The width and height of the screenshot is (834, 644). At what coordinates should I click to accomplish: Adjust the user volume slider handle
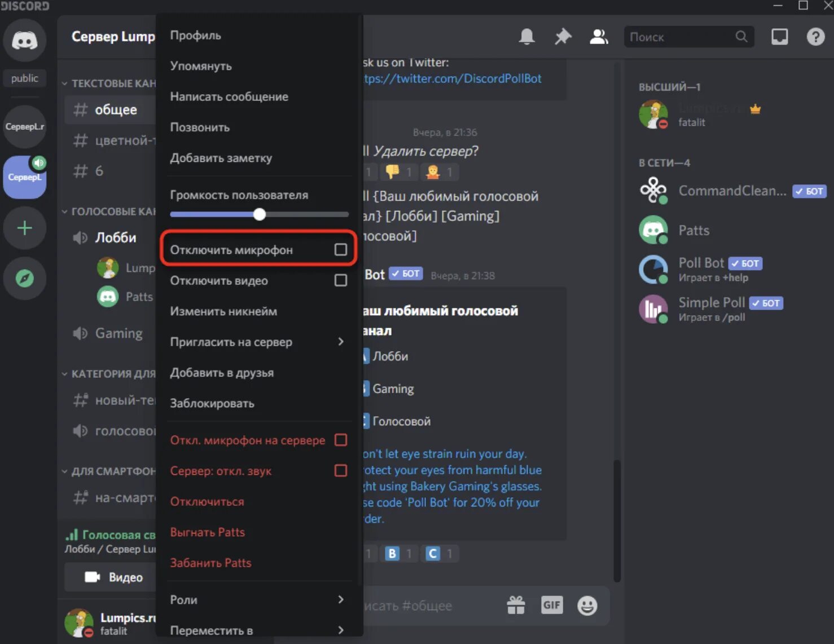[x=259, y=214]
